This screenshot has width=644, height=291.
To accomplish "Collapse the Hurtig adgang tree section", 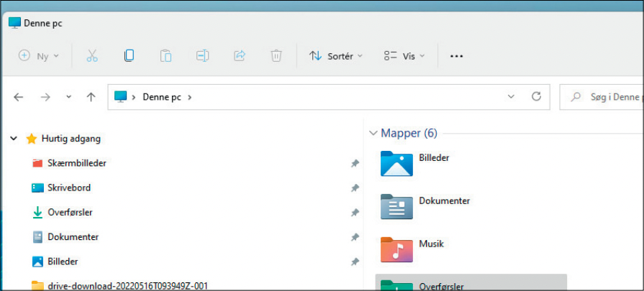I will pyautogui.click(x=14, y=139).
